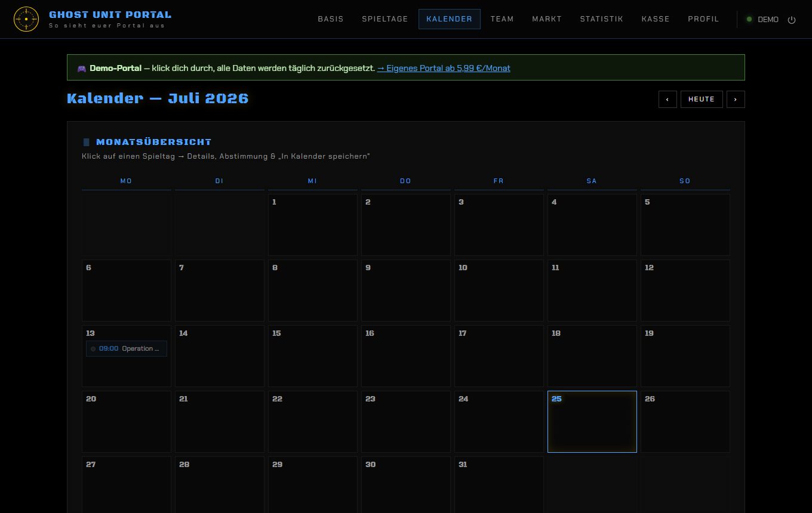Go to next month arrow
Screen dimensions: 812x513
click(736, 99)
